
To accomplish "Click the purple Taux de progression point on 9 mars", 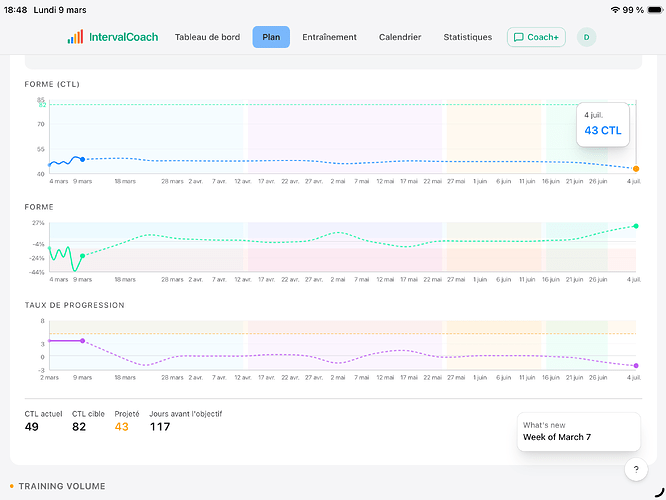I will point(82,341).
